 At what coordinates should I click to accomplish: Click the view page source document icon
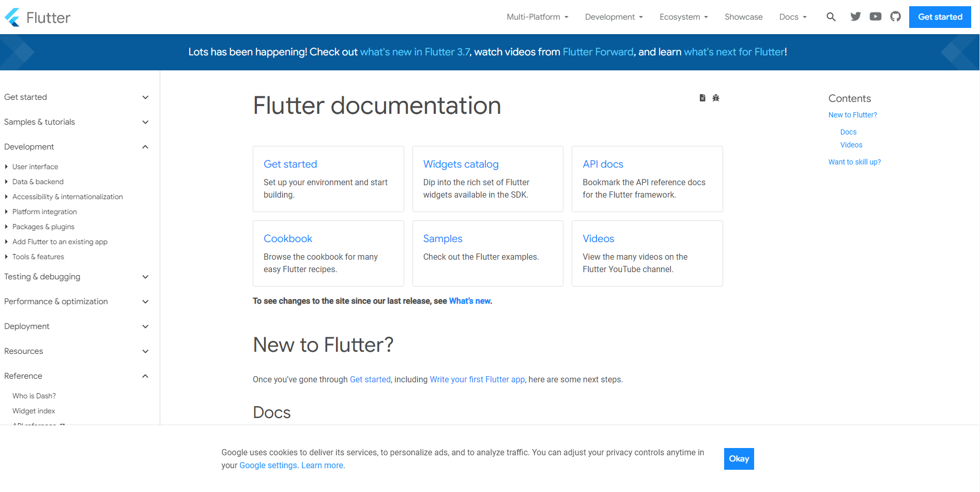(702, 98)
